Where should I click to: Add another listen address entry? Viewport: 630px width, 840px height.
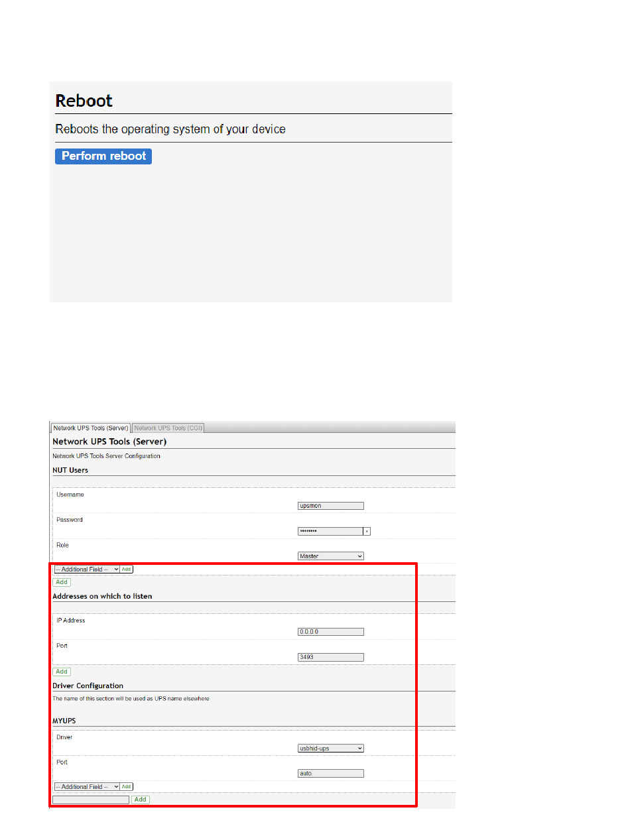62,672
